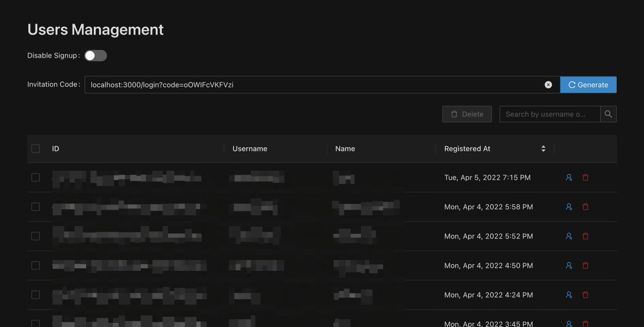This screenshot has height=327, width=644.
Task: Click the Name column header
Action: pos(345,148)
